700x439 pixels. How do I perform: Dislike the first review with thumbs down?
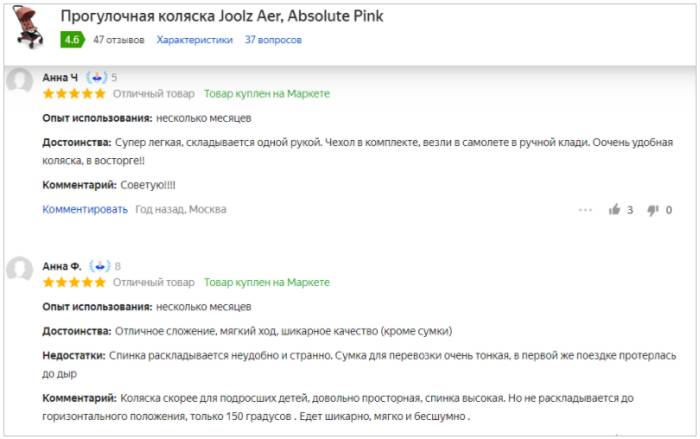click(653, 210)
